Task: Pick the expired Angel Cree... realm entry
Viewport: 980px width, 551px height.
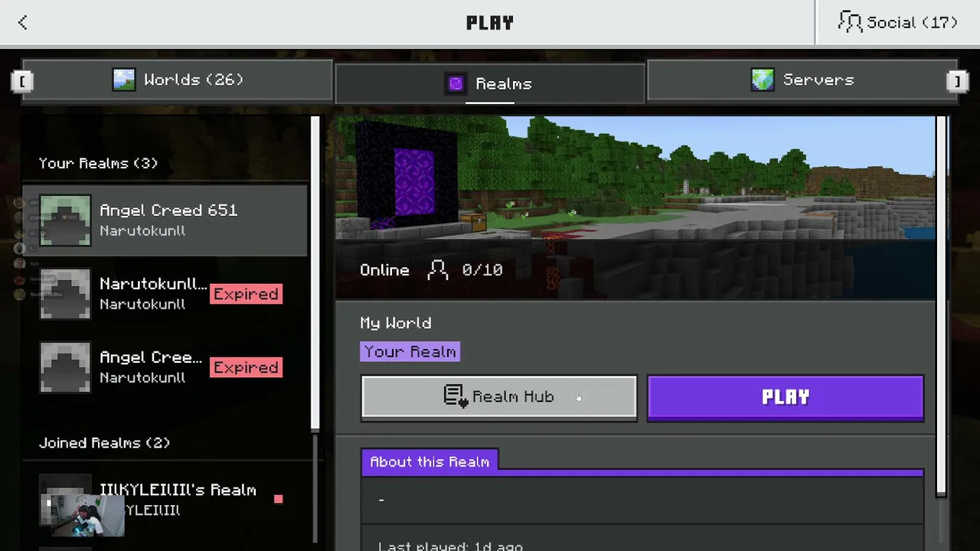Action: click(165, 367)
